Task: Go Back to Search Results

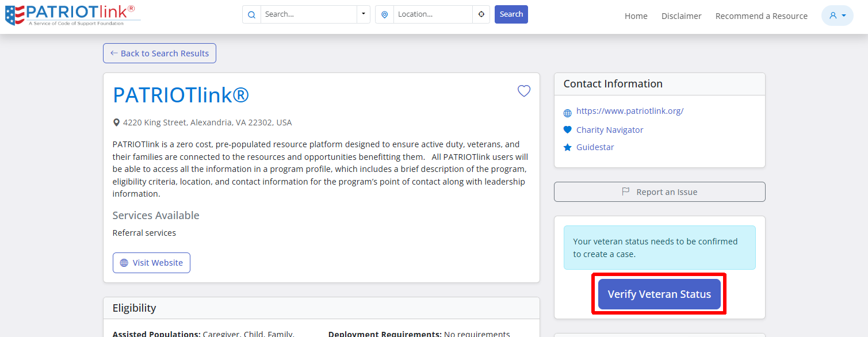Action: click(159, 53)
